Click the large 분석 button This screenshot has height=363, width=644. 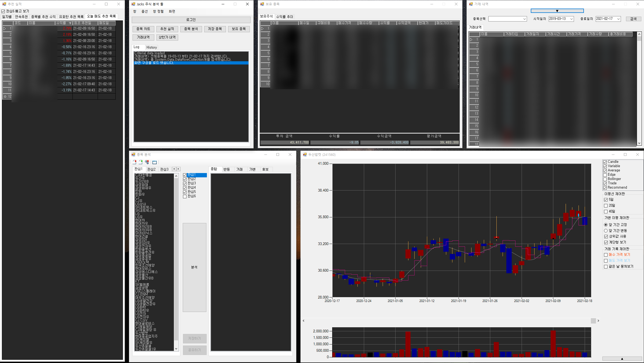tap(195, 267)
